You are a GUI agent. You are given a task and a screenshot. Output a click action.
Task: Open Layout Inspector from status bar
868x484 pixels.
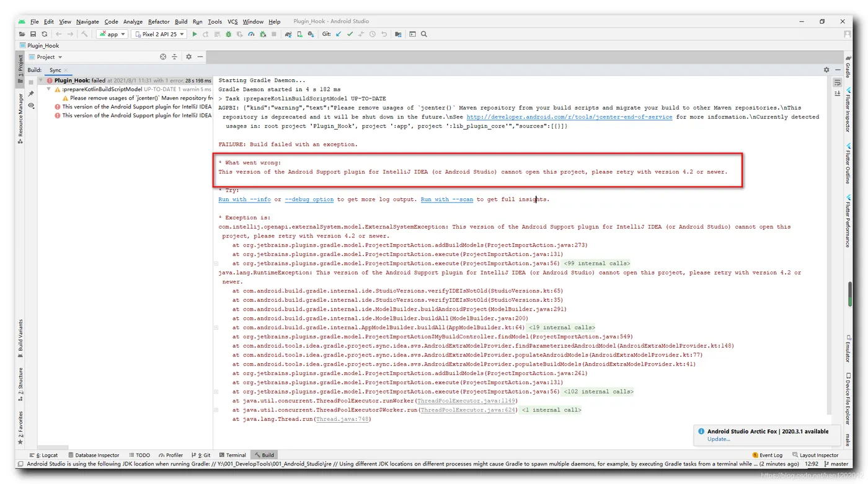[815, 455]
